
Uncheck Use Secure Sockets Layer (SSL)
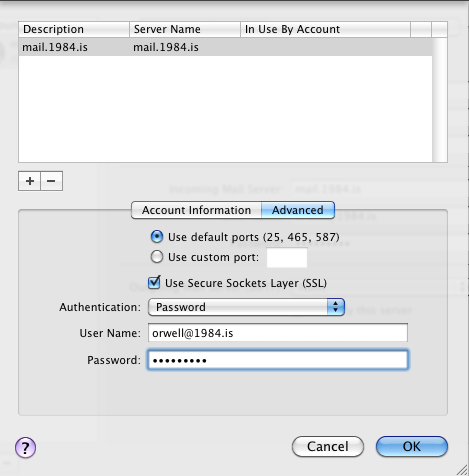coord(154,283)
